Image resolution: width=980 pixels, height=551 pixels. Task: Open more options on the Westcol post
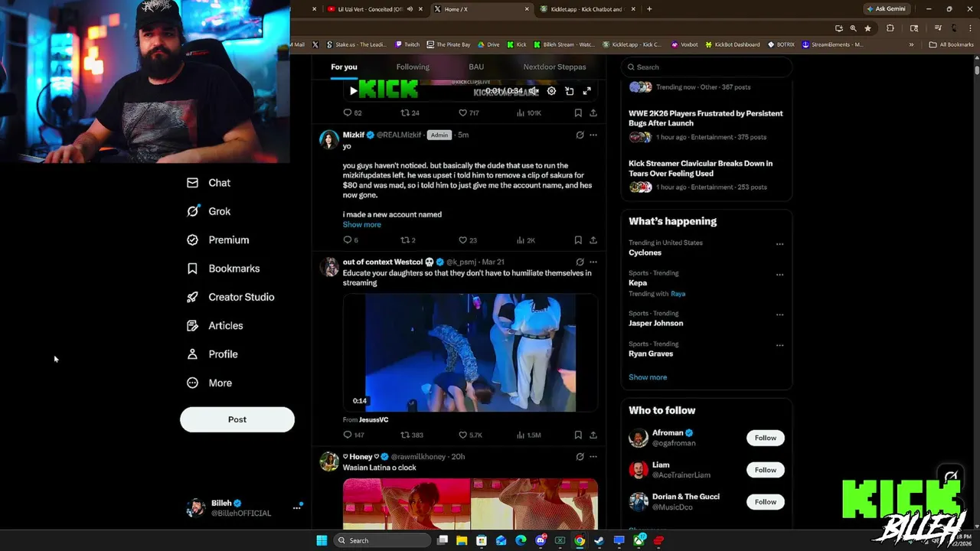[593, 262]
